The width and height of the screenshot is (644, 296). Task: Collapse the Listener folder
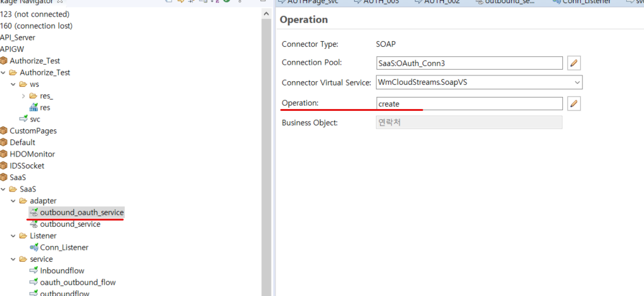click(x=13, y=236)
